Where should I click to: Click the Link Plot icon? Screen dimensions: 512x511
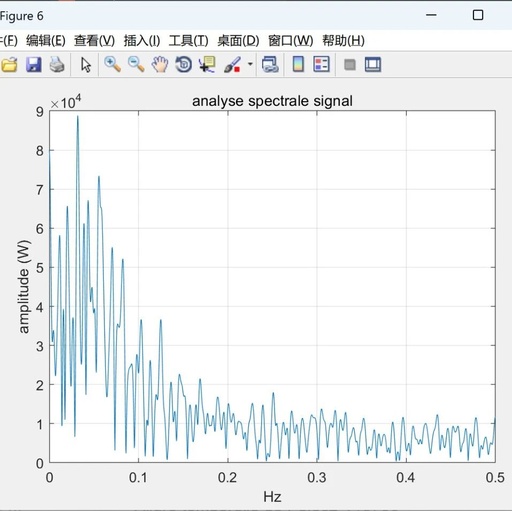point(270,64)
